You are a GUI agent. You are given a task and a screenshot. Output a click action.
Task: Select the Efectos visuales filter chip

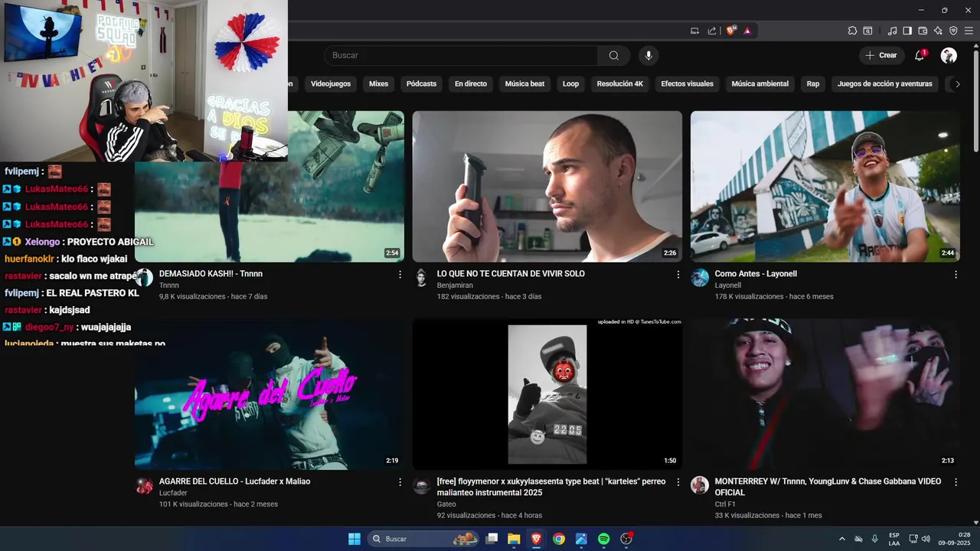(x=687, y=84)
